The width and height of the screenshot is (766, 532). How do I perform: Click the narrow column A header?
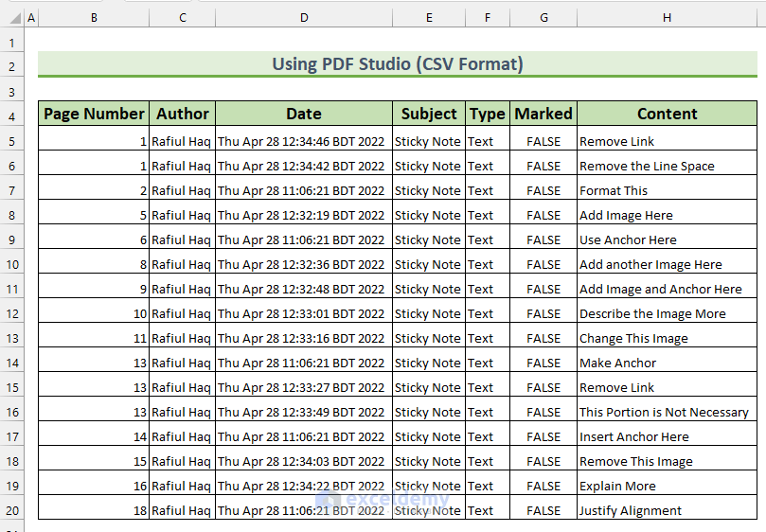(31, 18)
